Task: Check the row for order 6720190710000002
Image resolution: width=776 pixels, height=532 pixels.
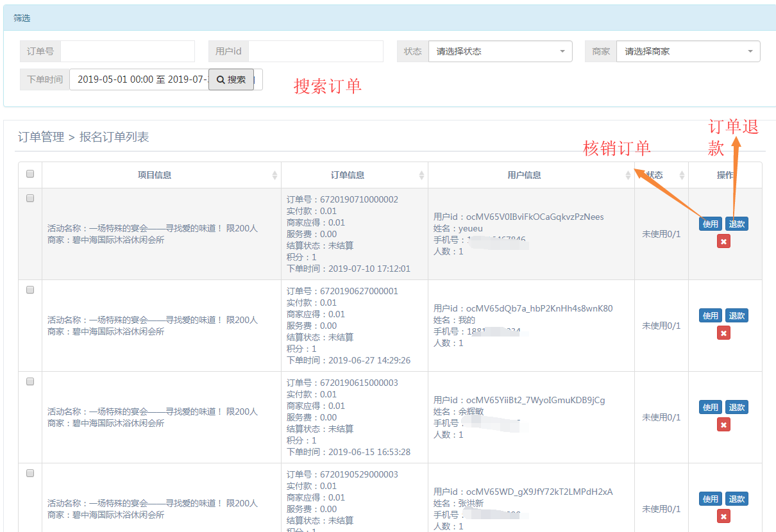Action: pos(30,198)
